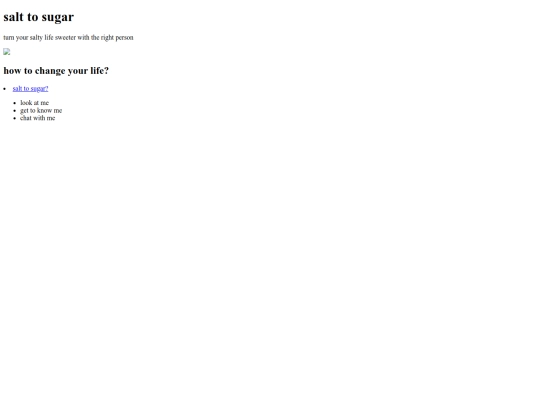The height and width of the screenshot is (405, 540).
Task: Click the 'salt to sugar' main heading
Action: point(39,17)
